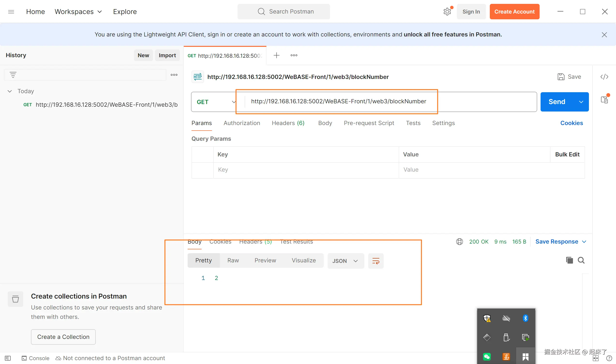Open the settings gear icon
This screenshot has width=616, height=364.
click(x=447, y=12)
